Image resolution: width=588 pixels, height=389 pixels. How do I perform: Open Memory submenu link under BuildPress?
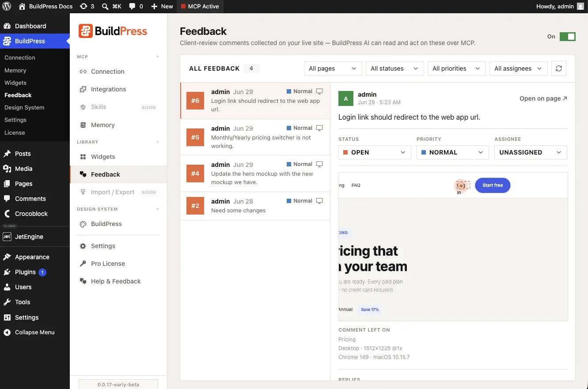15,70
